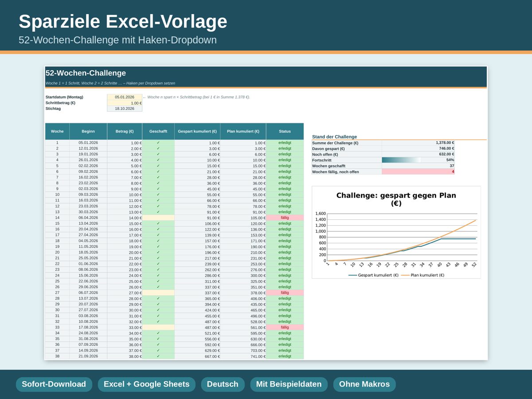Select the red Wochen fällig value cell

[x=418, y=172]
